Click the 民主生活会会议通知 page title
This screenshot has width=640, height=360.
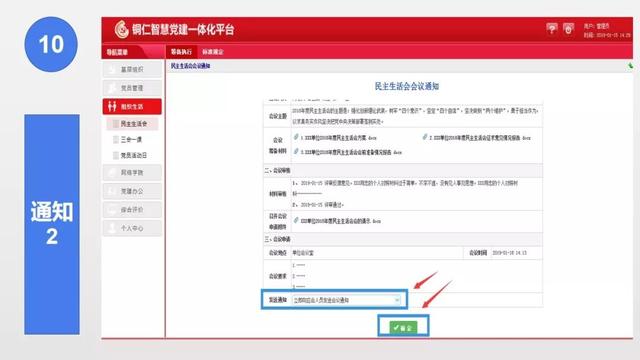pyautogui.click(x=407, y=86)
